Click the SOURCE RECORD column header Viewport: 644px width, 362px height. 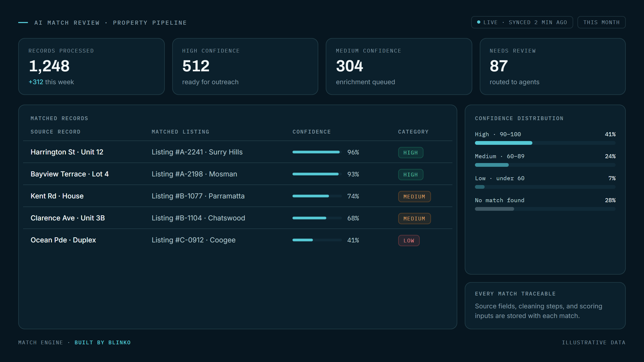pos(56,132)
